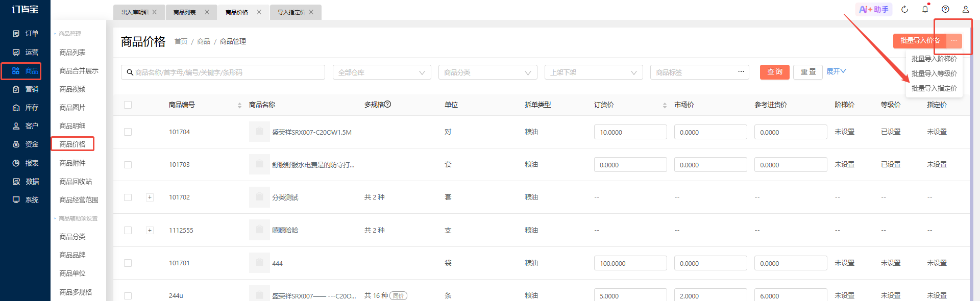
Task: Switch to the 商品列表 tab
Action: click(185, 12)
